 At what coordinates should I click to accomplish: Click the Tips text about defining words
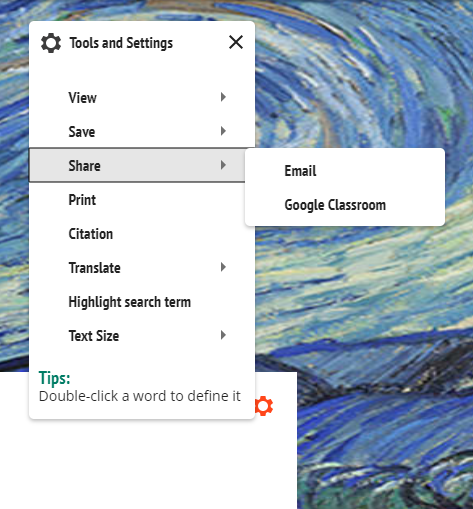(140, 396)
